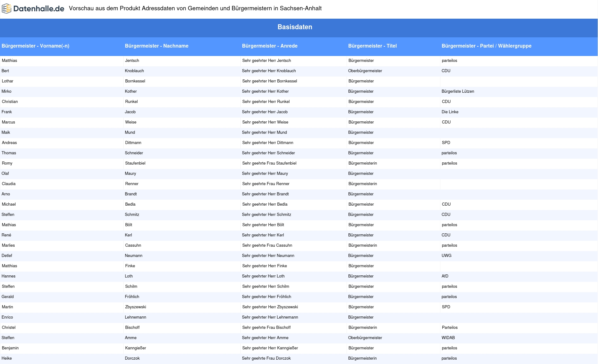Select the surname cell Dittmann
The image size is (598, 364).
click(x=133, y=142)
